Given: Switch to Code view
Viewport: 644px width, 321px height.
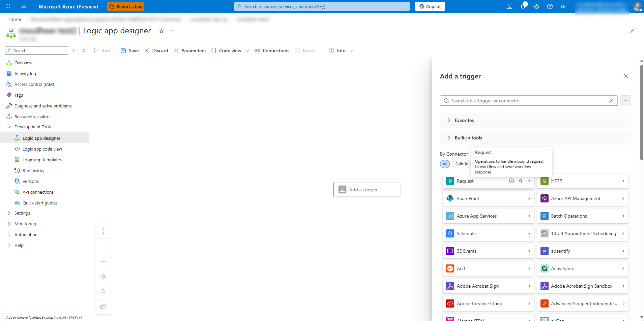Looking at the screenshot, I should (226, 51).
